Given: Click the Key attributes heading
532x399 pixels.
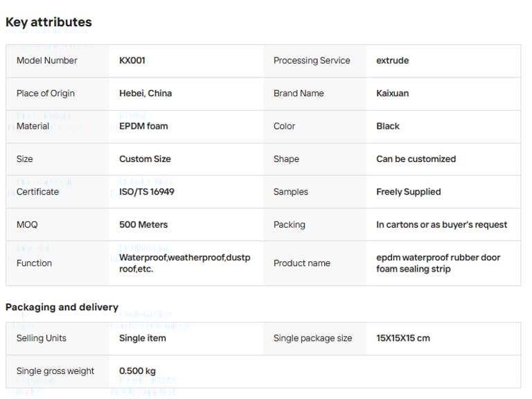Looking at the screenshot, I should (x=48, y=22).
